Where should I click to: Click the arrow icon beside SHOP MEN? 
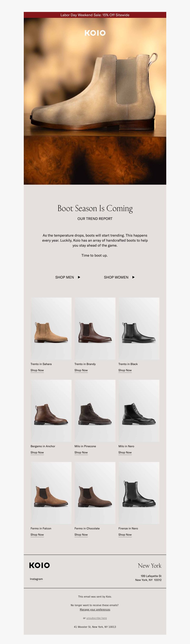[79, 277]
